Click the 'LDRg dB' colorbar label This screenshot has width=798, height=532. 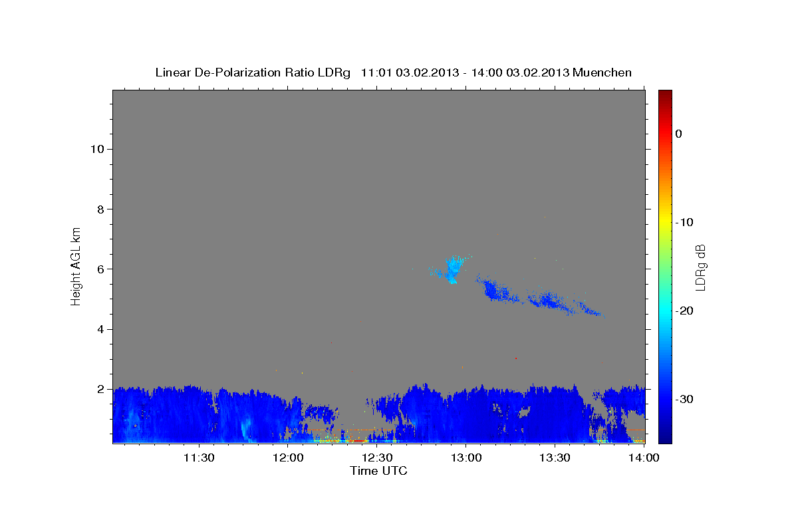(700, 267)
